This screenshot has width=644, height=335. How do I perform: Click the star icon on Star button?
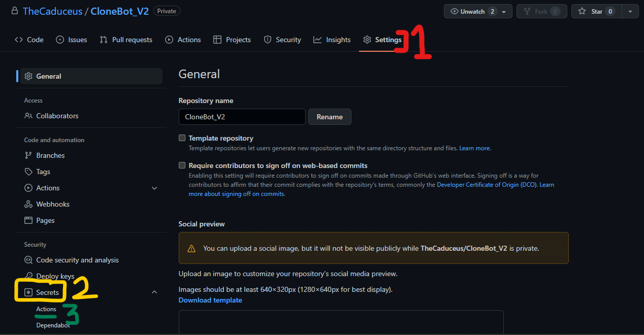(582, 12)
